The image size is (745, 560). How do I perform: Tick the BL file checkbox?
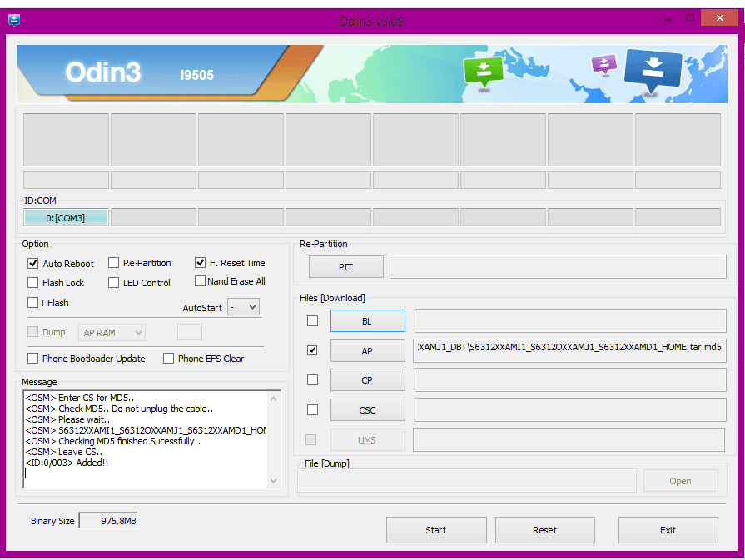pyautogui.click(x=312, y=320)
